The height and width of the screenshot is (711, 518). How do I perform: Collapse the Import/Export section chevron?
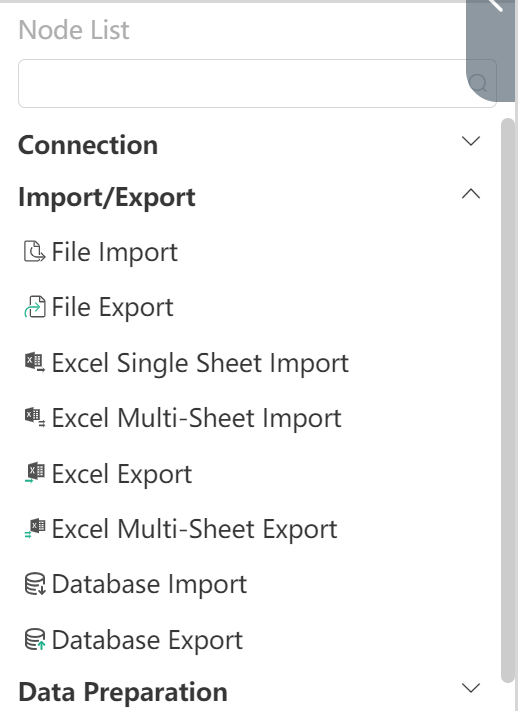point(471,194)
